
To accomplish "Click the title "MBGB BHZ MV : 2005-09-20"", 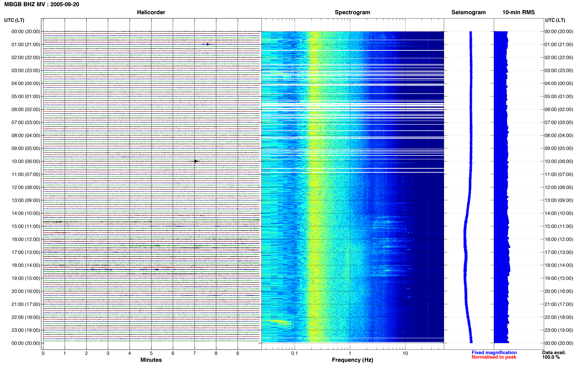I will point(42,4).
